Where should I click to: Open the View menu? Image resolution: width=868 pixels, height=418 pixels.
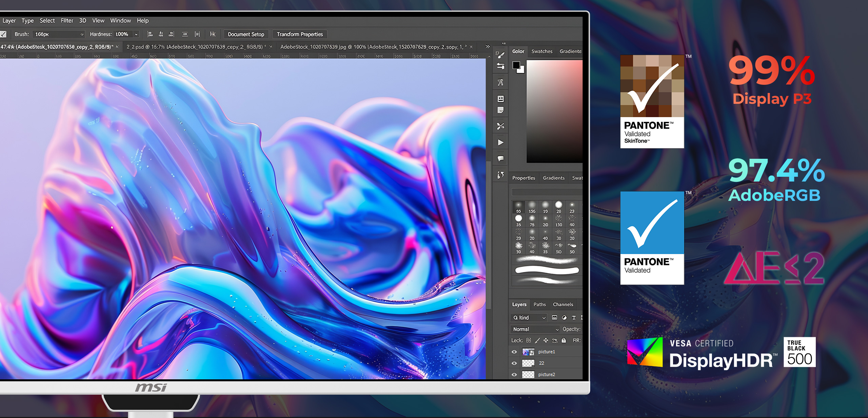98,21
